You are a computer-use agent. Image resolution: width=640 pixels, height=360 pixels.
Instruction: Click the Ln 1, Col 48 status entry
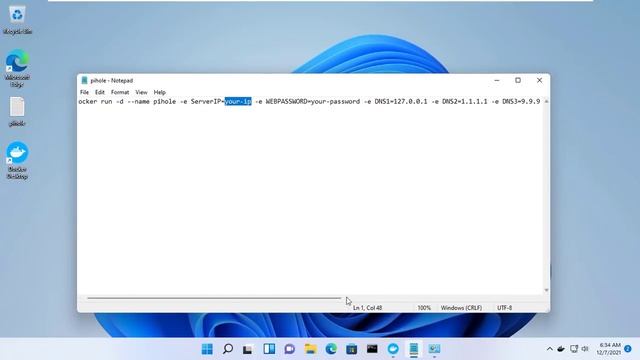click(x=367, y=308)
